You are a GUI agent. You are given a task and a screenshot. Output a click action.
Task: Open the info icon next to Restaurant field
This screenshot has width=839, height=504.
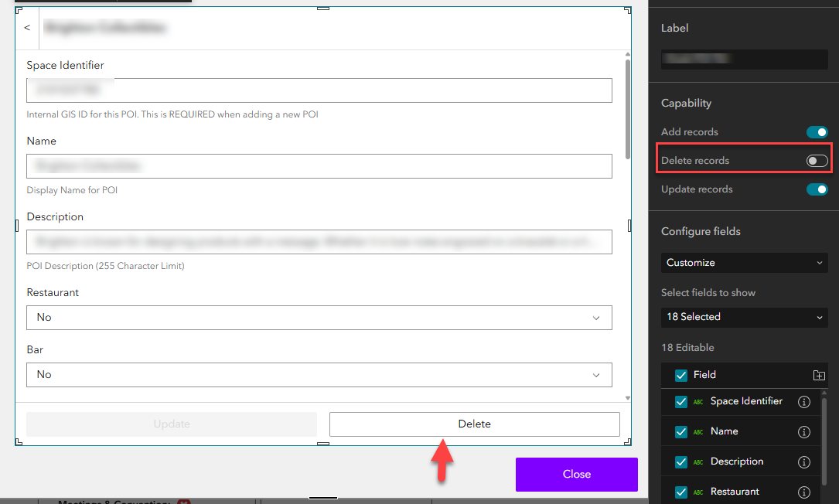pyautogui.click(x=803, y=491)
